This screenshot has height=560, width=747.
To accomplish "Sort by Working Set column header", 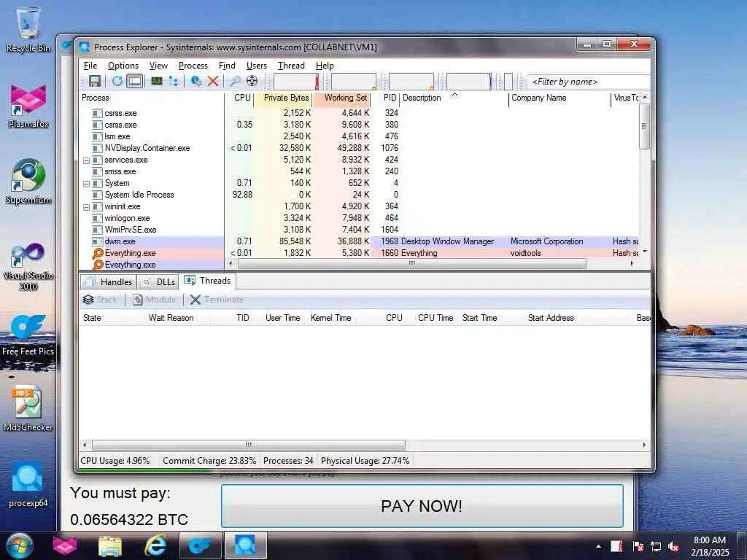I will click(341, 98).
